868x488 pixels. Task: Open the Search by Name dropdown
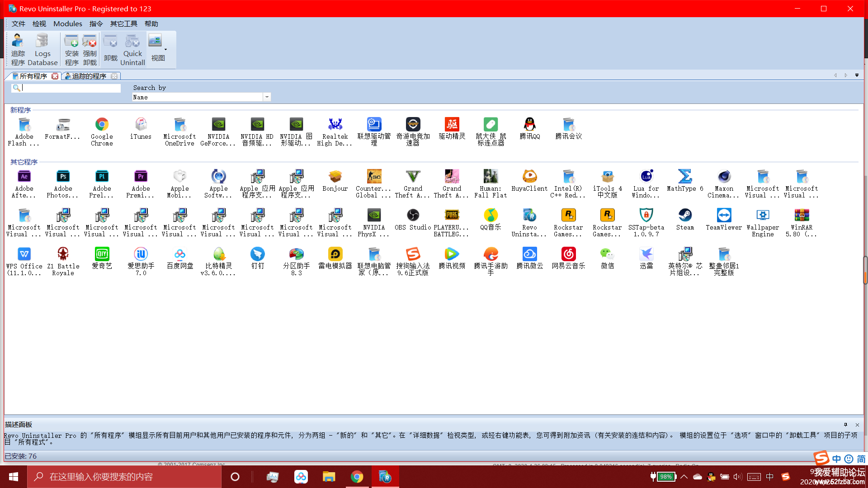pos(267,97)
